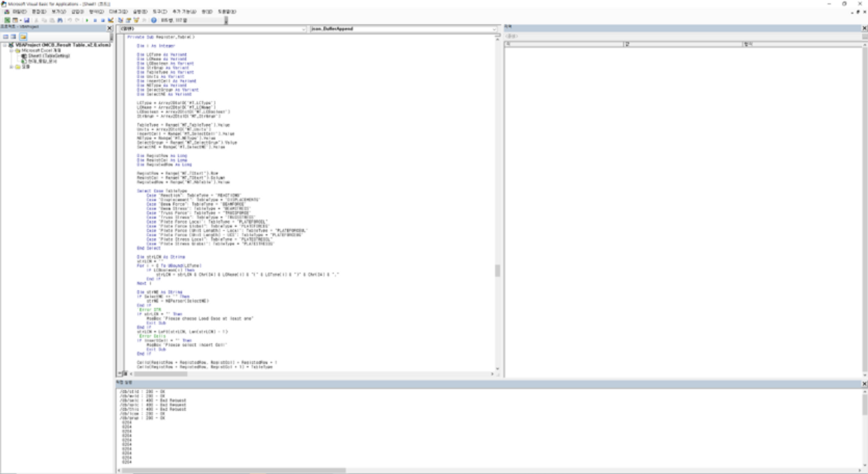Toggle Design Mode icon

point(111,20)
